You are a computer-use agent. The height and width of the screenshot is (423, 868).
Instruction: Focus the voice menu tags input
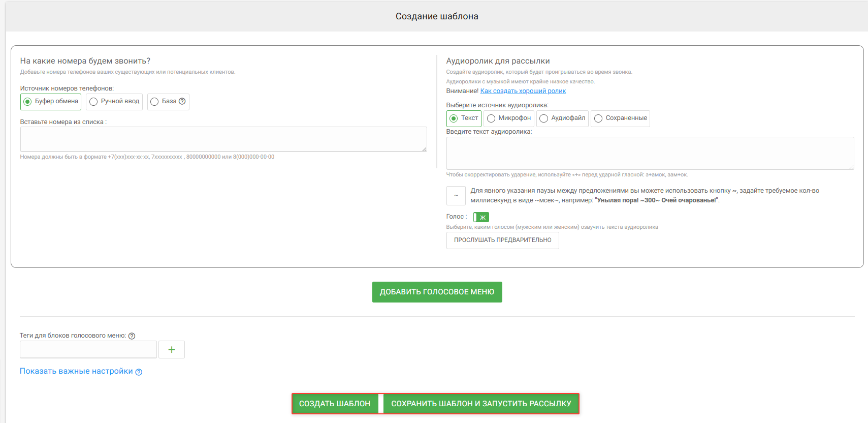click(x=88, y=350)
